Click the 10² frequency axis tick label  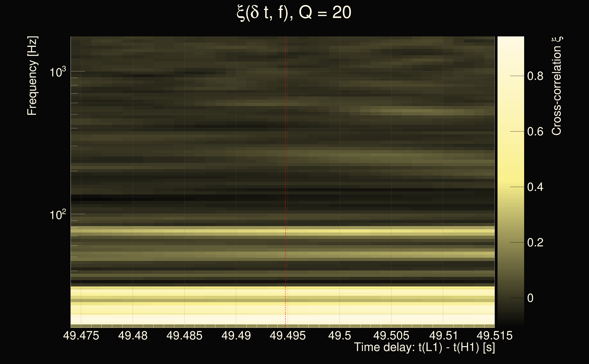[58, 215]
